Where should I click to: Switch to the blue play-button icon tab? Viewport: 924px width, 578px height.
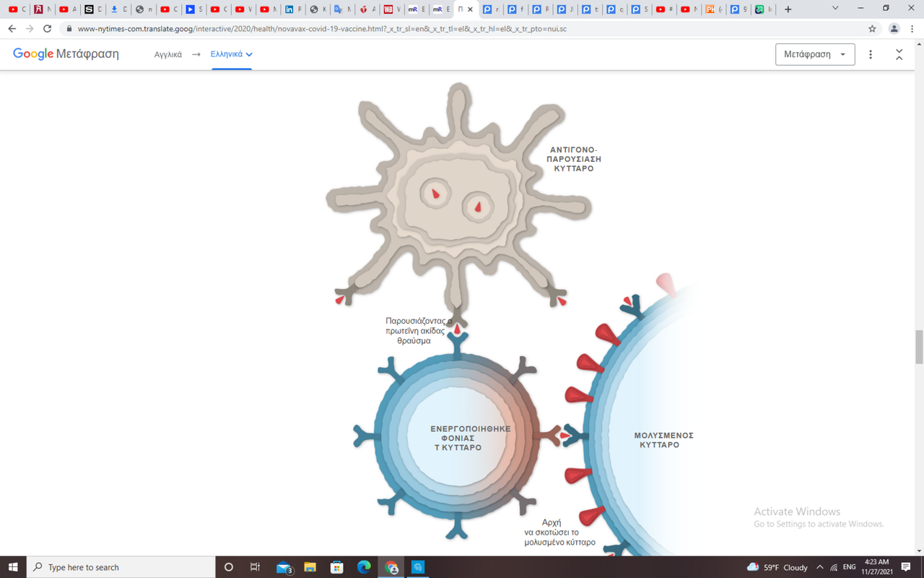click(x=193, y=9)
